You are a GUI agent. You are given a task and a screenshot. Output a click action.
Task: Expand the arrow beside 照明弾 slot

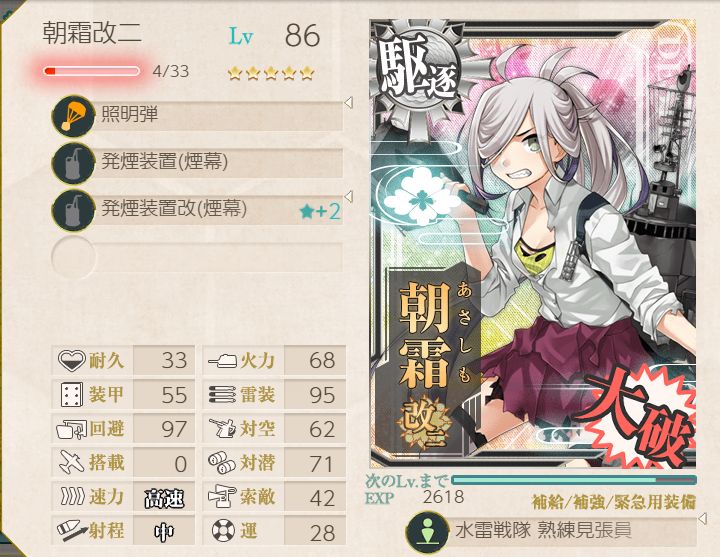[349, 102]
